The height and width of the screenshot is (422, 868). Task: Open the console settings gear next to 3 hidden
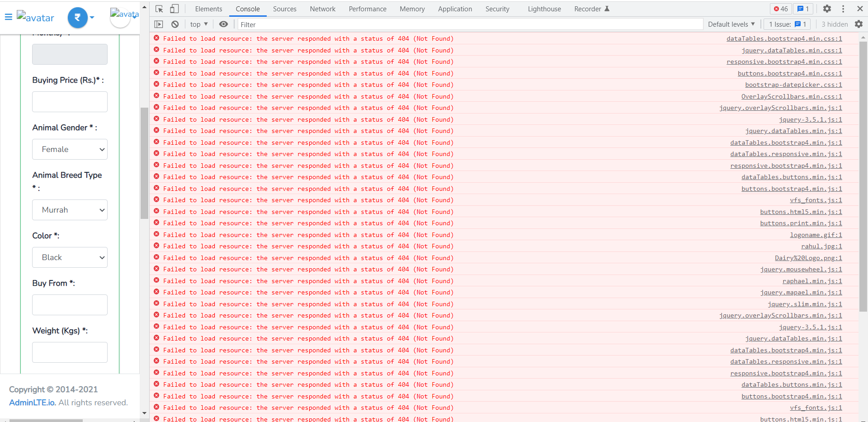tap(859, 24)
